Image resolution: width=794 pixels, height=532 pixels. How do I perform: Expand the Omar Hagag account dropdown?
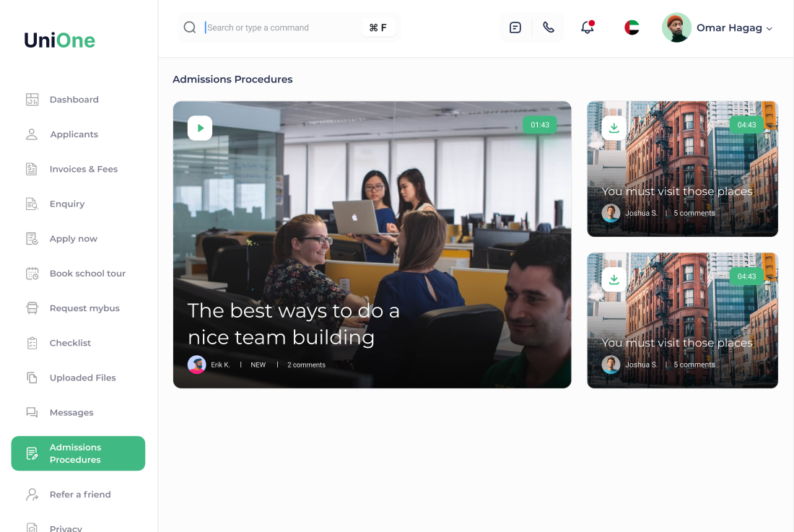pos(769,28)
